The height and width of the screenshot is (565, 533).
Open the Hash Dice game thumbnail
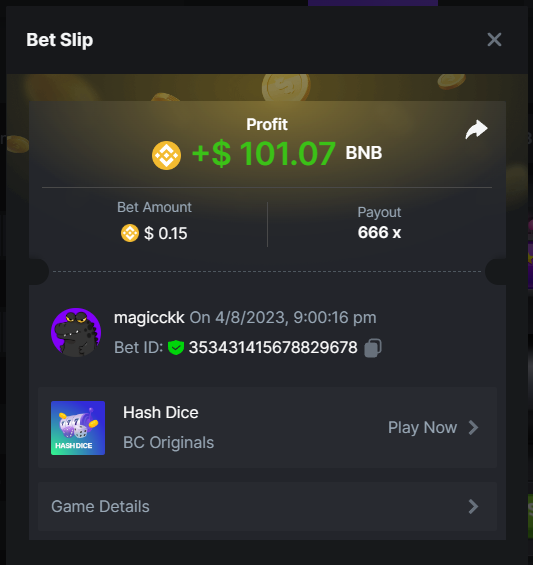78,428
